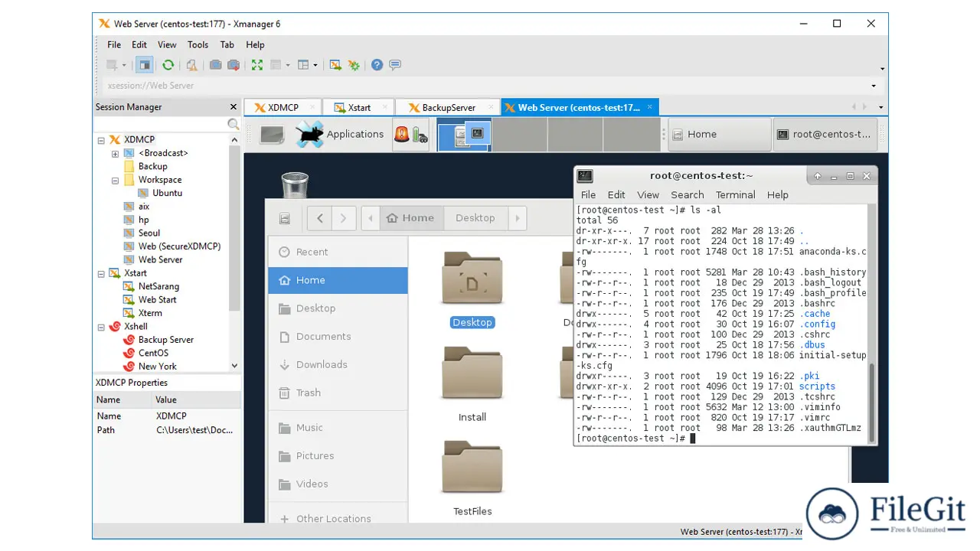Open the Tab menu in Xmanager
This screenshot has width=980, height=551.
pyautogui.click(x=227, y=44)
